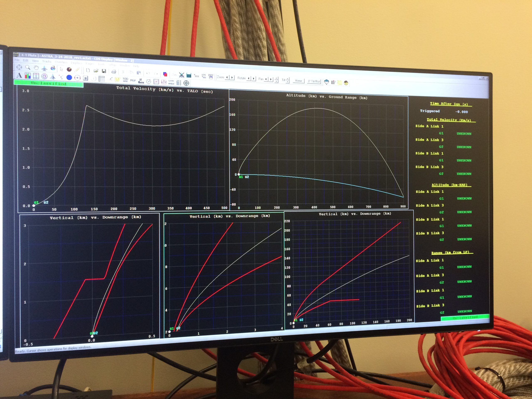Click the aircraft tracks icon
Image resolution: width=532 pixels, height=399 pixels.
pos(44,68)
